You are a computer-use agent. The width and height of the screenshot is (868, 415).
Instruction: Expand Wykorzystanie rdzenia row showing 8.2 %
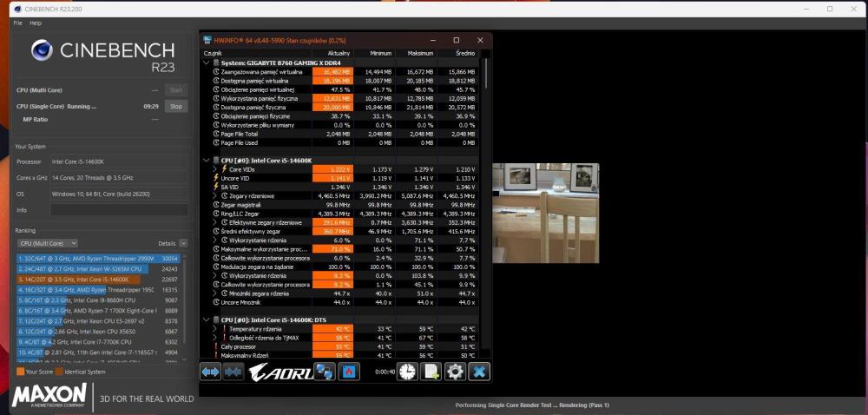pyautogui.click(x=215, y=275)
